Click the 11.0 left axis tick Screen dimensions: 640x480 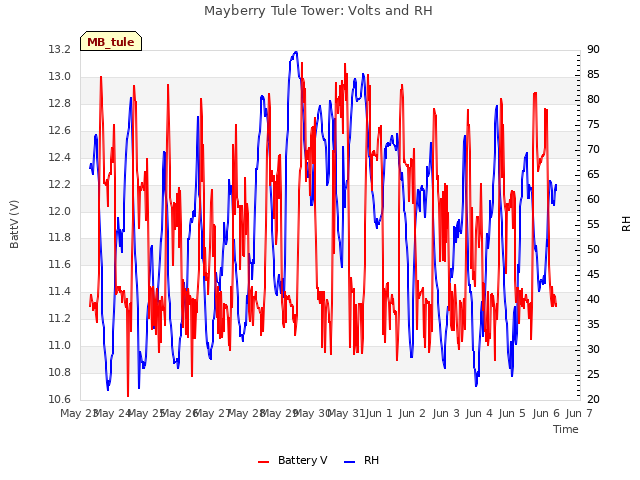pos(60,345)
